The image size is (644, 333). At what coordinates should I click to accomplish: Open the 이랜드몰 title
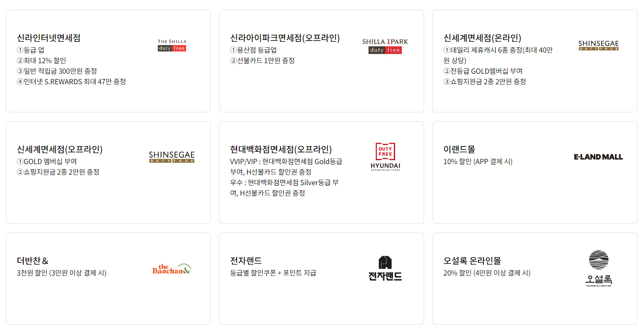(459, 149)
